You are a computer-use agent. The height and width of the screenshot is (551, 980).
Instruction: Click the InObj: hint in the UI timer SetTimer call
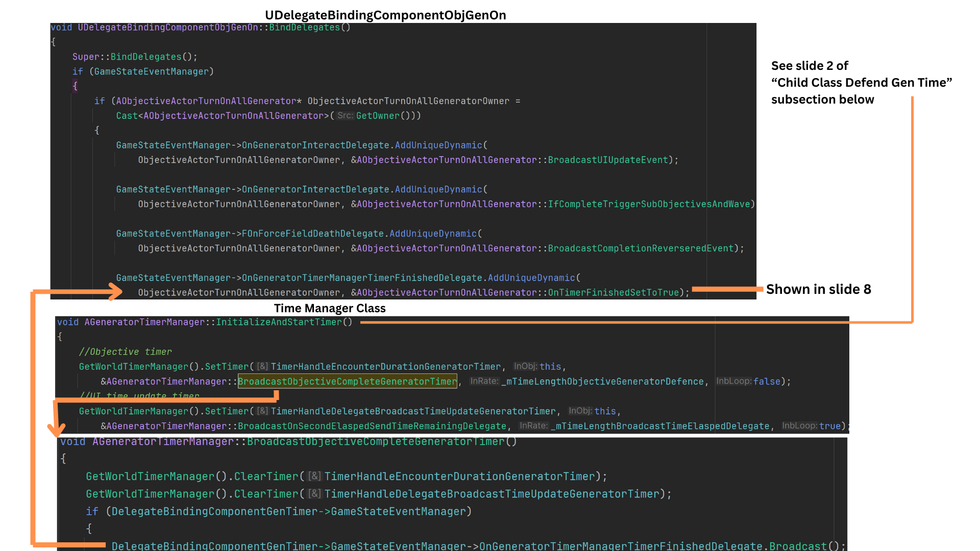coord(580,411)
